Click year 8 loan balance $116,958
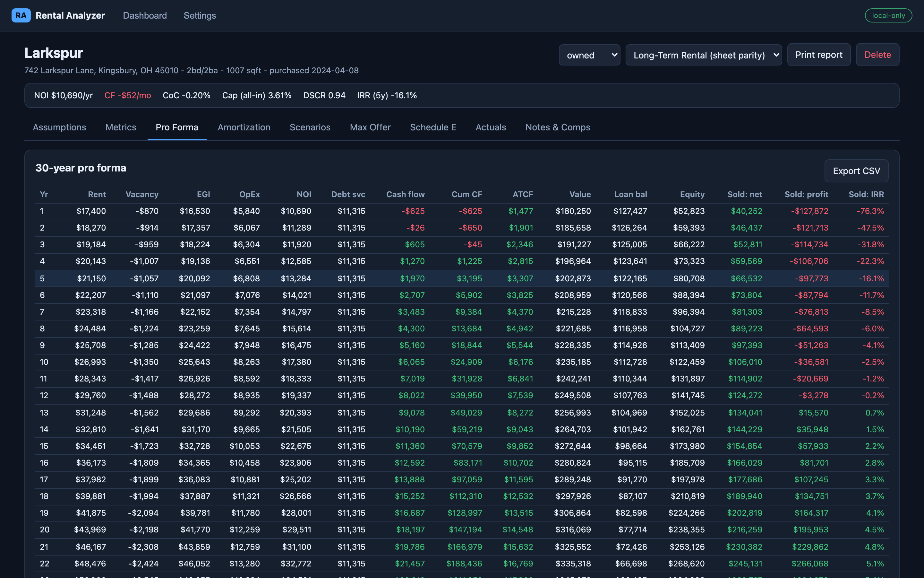Viewport: 924px width, 578px height. [630, 329]
